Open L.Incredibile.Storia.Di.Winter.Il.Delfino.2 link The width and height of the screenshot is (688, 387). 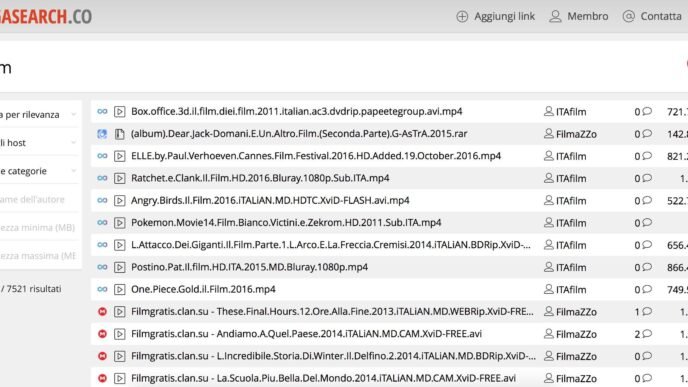[333, 356]
